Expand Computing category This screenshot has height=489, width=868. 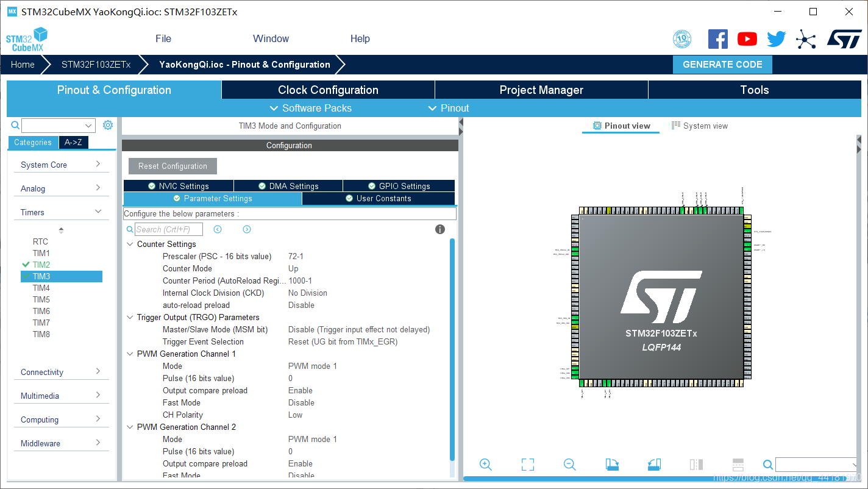click(61, 419)
